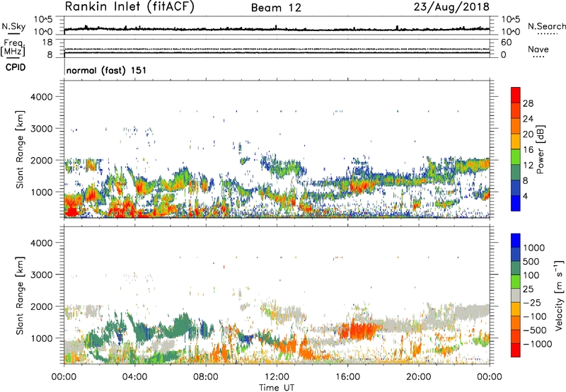Image resolution: width=566 pixels, height=392 pixels.
Task: Click the "24" label on the Power colorbar
Action: click(x=528, y=119)
